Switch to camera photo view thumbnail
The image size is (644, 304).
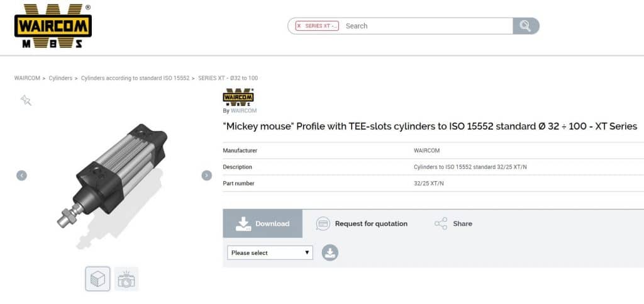pos(126,279)
